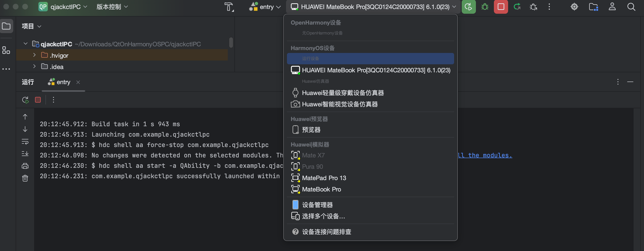This screenshot has width=644, height=251.
Task: Click the 'hdc shell aa force-stop' log line
Action: point(154,145)
